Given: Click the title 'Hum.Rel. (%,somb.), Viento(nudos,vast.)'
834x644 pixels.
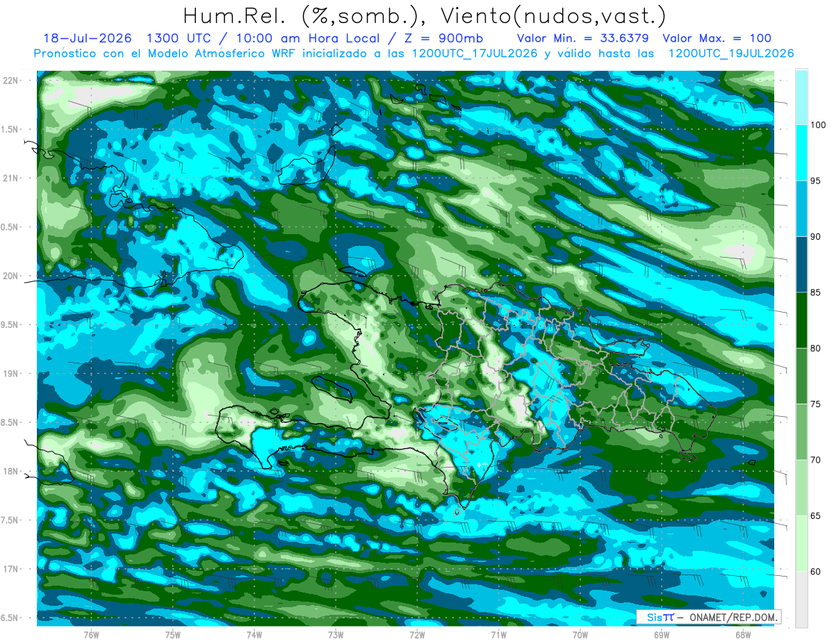Looking at the screenshot, I should pos(425,16).
